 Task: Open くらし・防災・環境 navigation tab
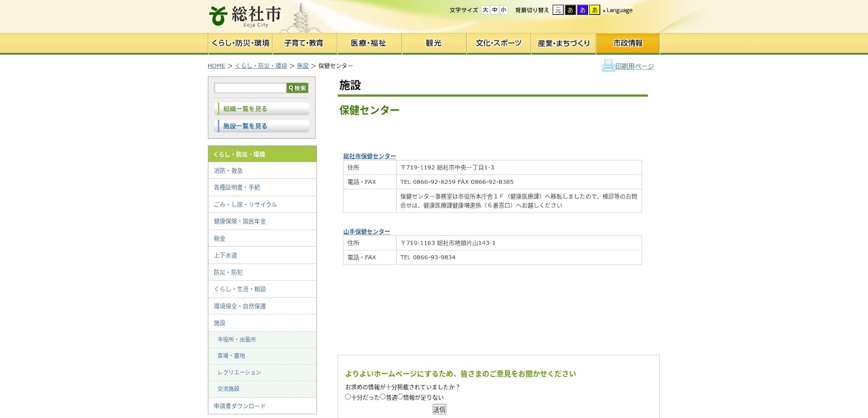pos(240,43)
